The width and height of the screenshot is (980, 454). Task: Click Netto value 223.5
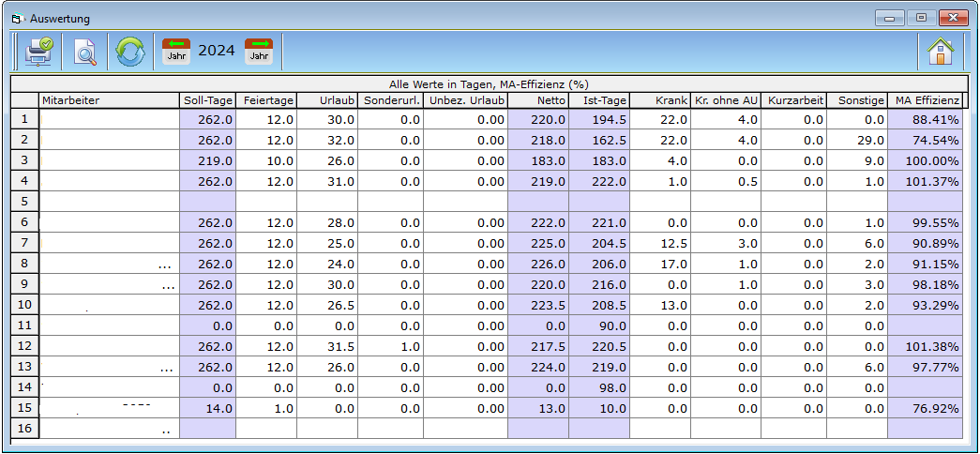(538, 305)
